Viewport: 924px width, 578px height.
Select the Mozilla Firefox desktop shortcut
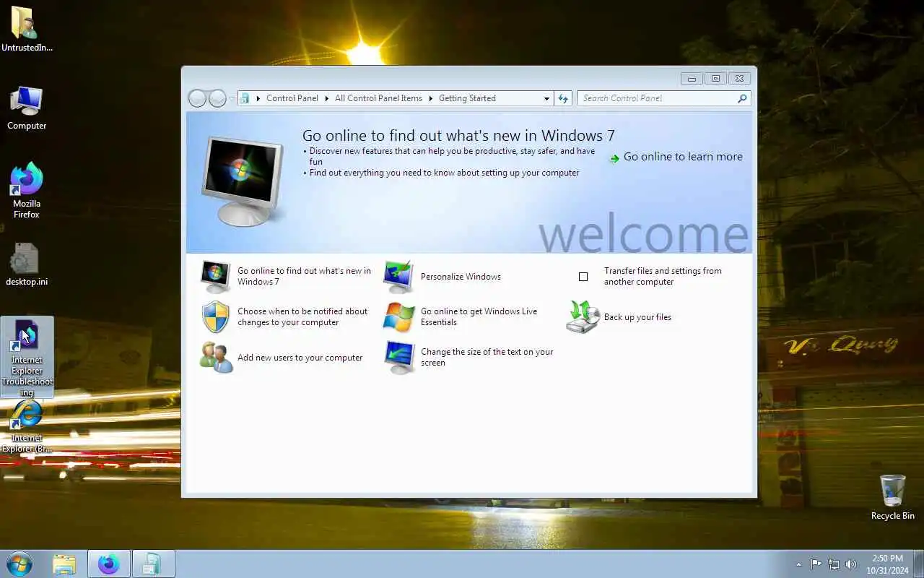pyautogui.click(x=27, y=190)
